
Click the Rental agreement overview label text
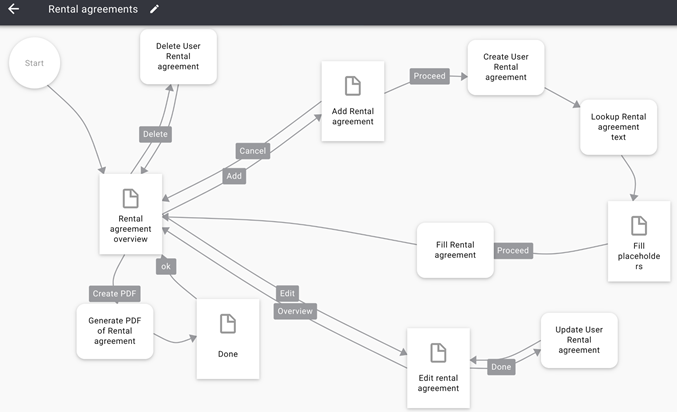pos(130,229)
